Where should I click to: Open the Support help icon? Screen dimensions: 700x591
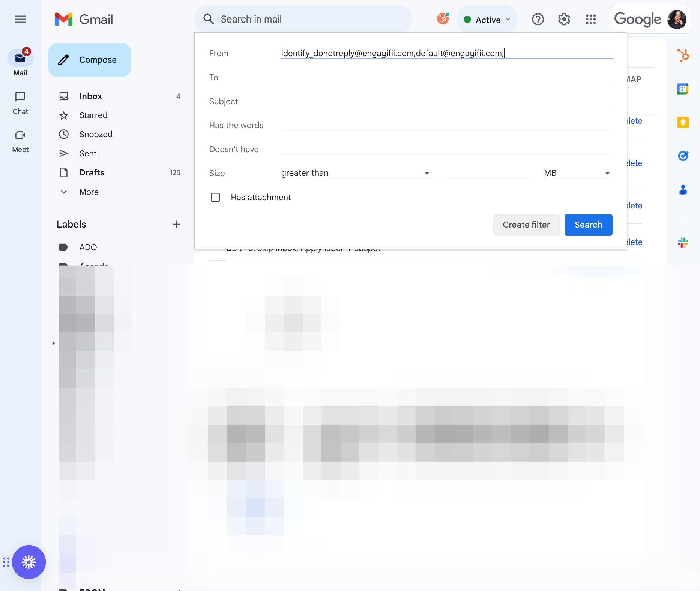click(x=538, y=19)
